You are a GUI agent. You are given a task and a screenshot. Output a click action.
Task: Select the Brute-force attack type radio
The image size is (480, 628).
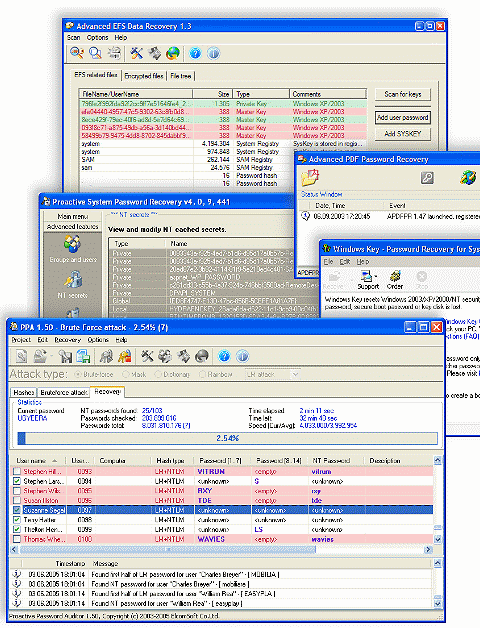[x=78, y=374]
